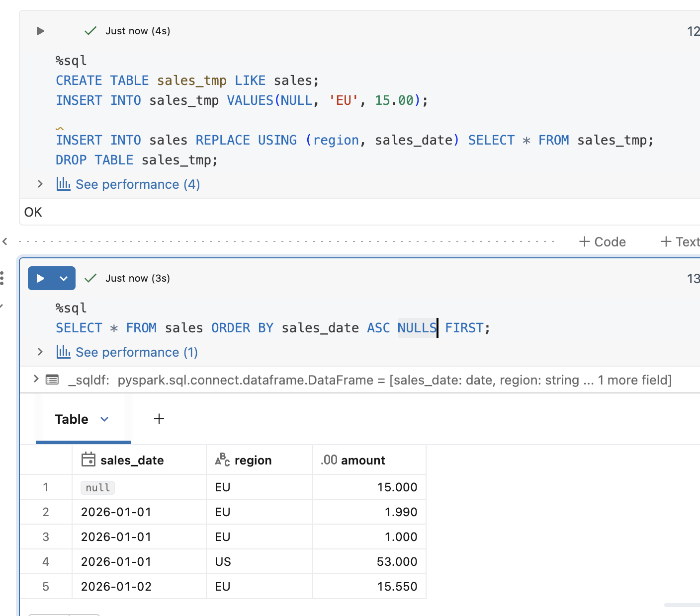Open the Table tab dropdown chevron
The width and height of the screenshot is (700, 616).
tap(104, 419)
